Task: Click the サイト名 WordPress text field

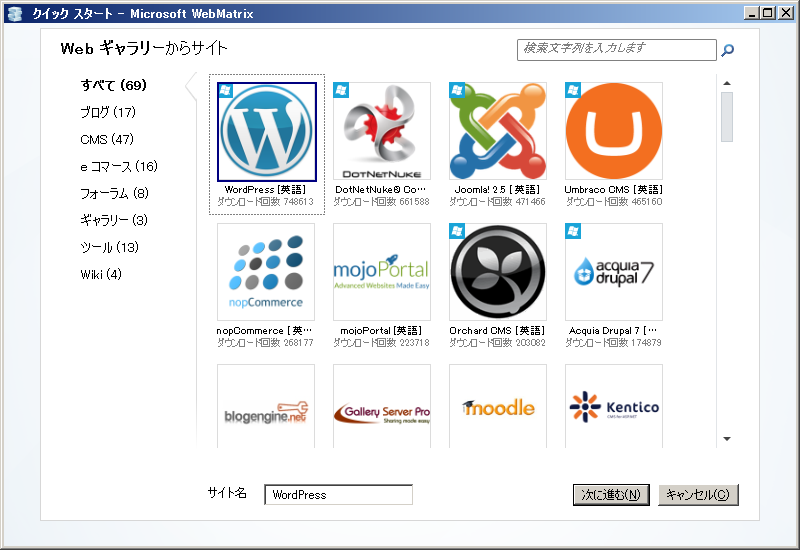Action: [x=338, y=494]
